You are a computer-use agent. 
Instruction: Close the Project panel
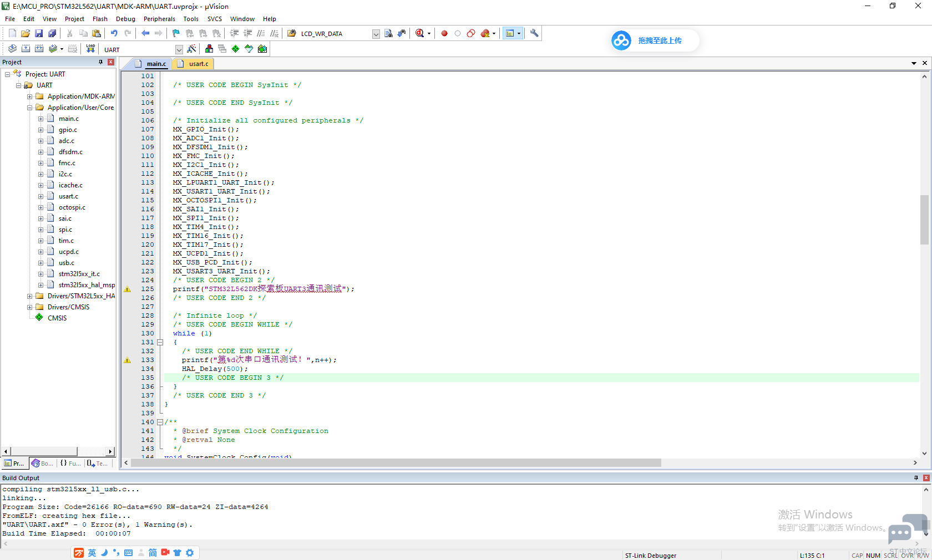111,62
